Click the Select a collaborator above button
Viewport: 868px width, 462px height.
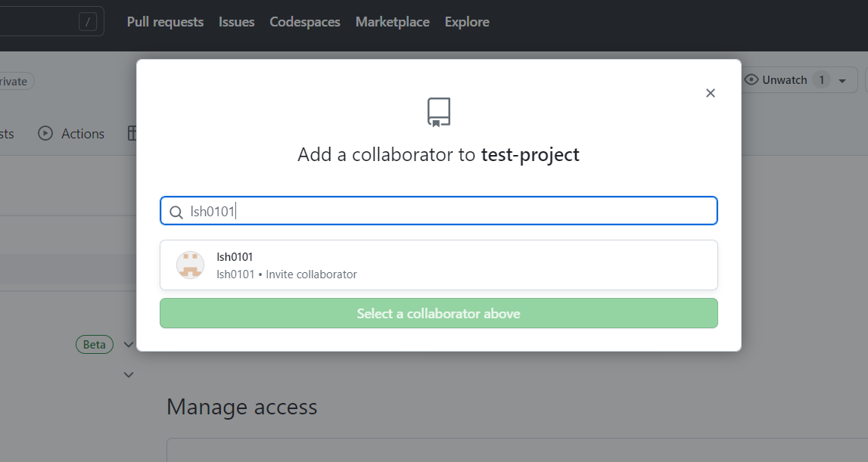tap(439, 313)
